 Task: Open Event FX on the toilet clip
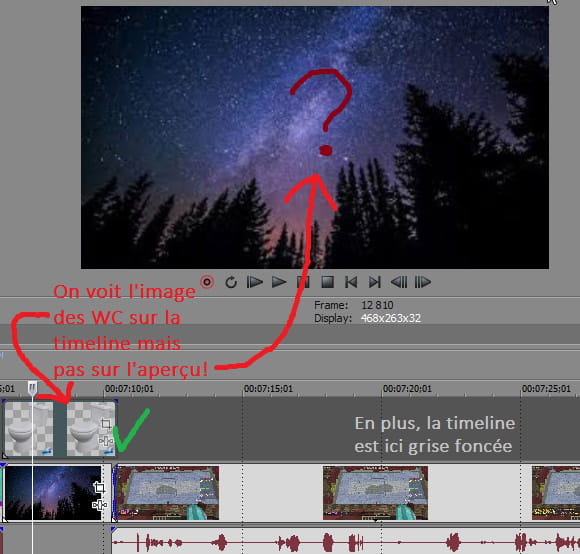[x=106, y=441]
